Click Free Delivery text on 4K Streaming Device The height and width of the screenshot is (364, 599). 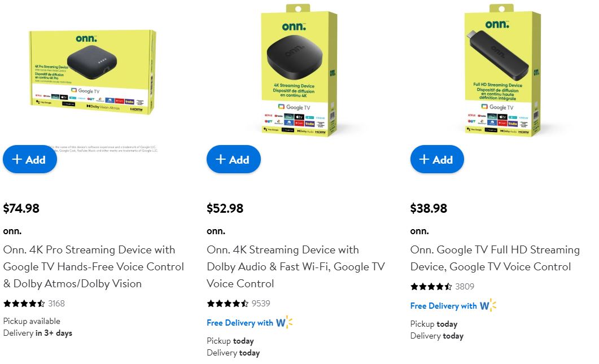[240, 323]
